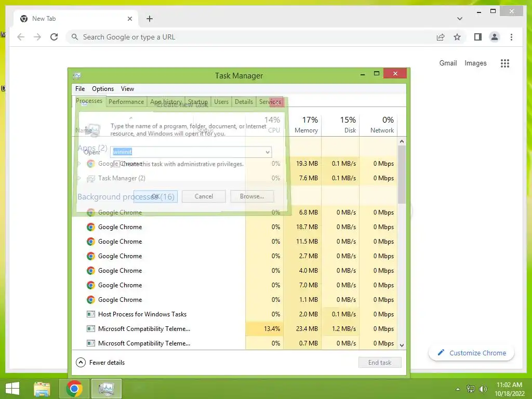This screenshot has height=399, width=532.
Task: Click the Host Process for Windows Tasks icon
Action: coord(90,314)
